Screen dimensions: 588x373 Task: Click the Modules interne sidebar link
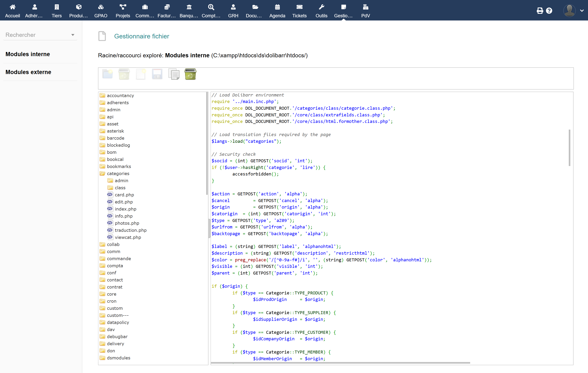tap(28, 54)
